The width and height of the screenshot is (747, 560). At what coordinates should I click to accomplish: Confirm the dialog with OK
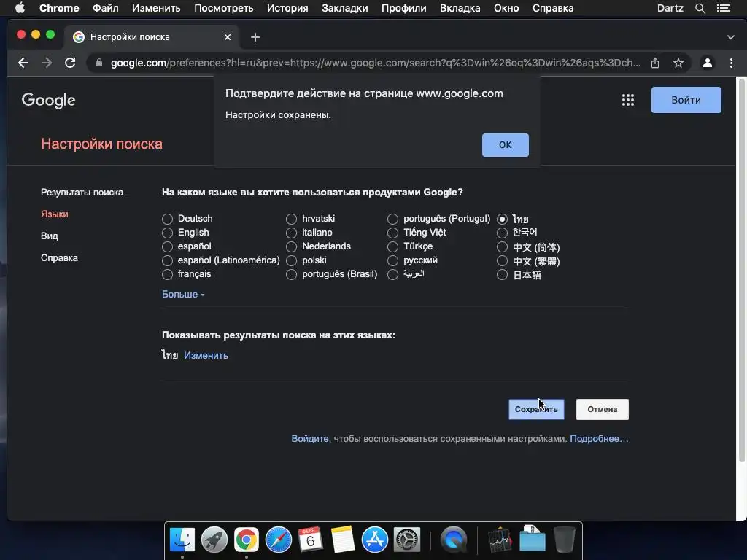click(x=506, y=145)
